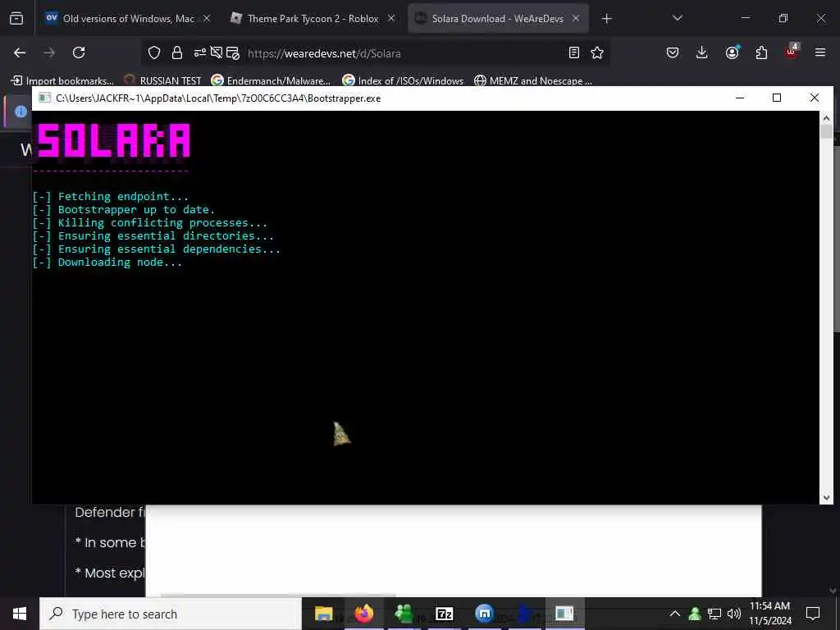Open Firefox View recent browsing icon
Image resolution: width=840 pixels, height=630 pixels.
click(16, 18)
